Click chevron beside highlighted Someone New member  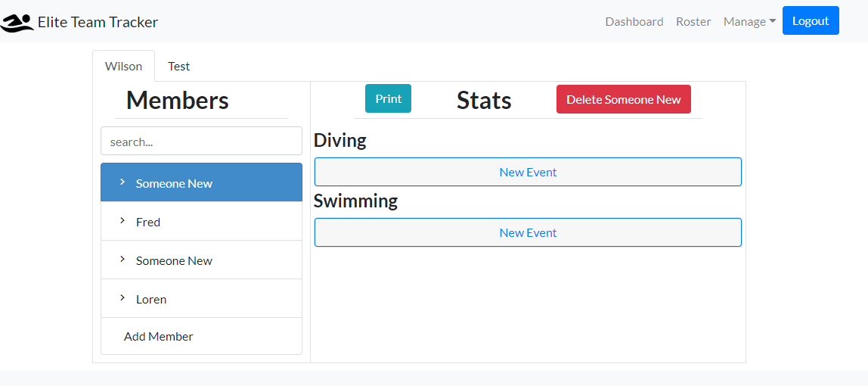click(122, 182)
